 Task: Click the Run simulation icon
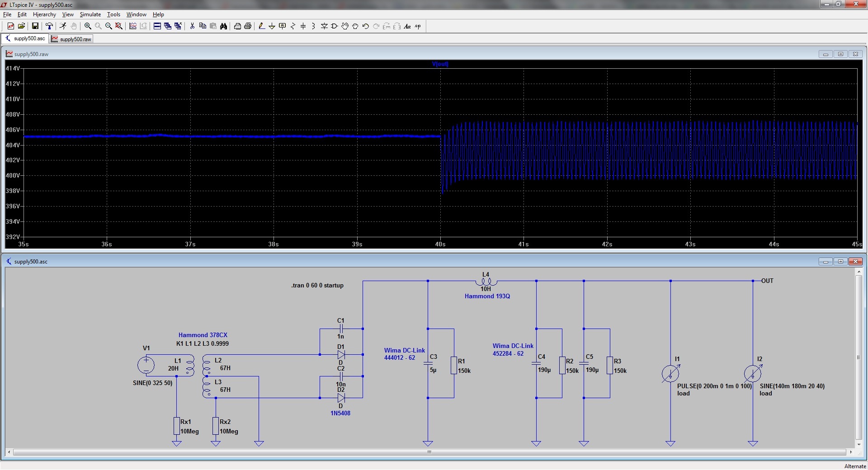(x=63, y=26)
